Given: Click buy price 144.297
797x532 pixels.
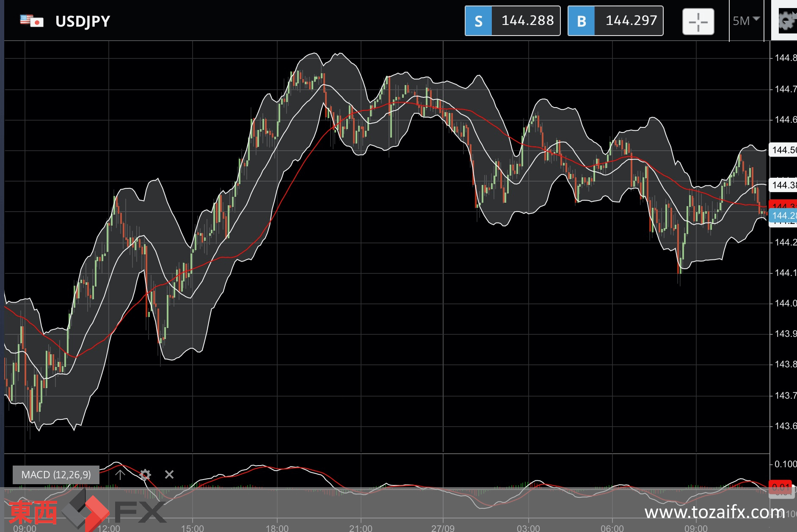Looking at the screenshot, I should pos(631,20).
